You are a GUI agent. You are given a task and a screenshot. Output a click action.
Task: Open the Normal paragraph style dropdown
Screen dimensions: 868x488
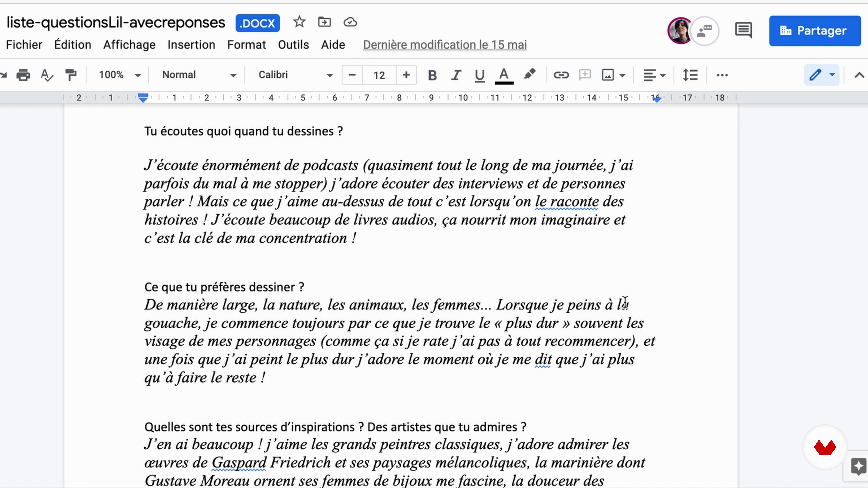pyautogui.click(x=199, y=75)
